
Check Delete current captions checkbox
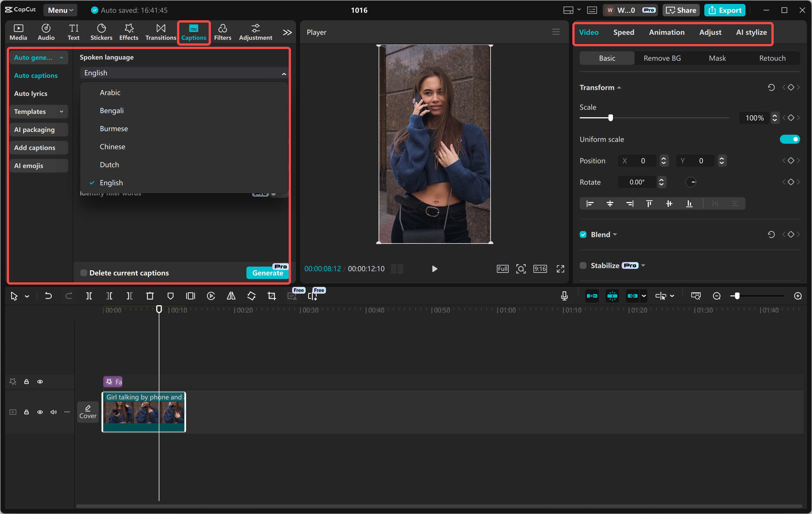(x=84, y=273)
